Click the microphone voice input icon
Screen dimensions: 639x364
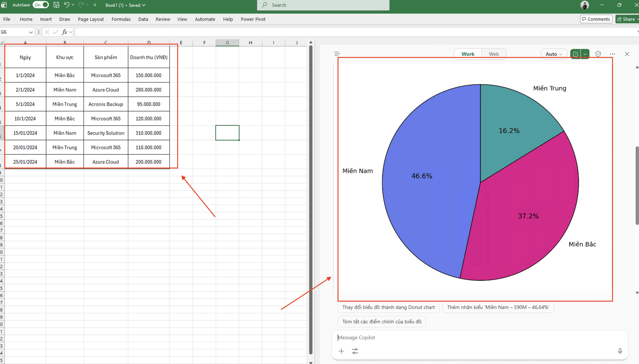pyautogui.click(x=620, y=351)
